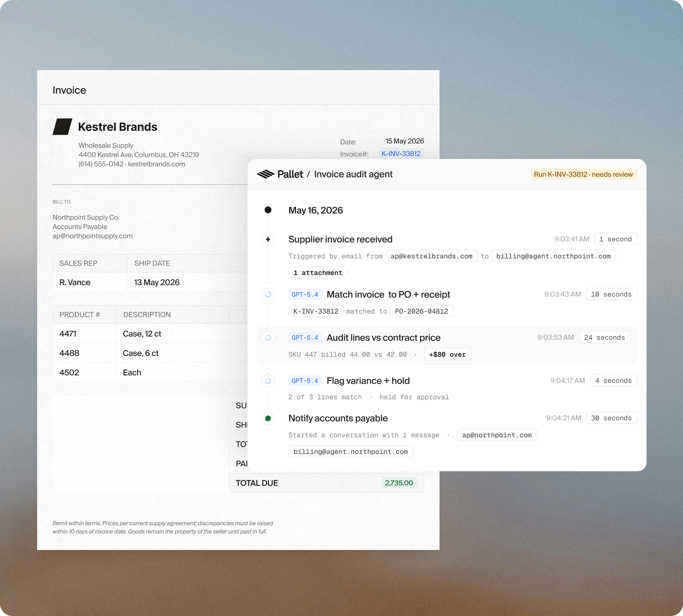Click the 9:03:43 AM timestamp
The image size is (683, 616).
click(x=562, y=294)
